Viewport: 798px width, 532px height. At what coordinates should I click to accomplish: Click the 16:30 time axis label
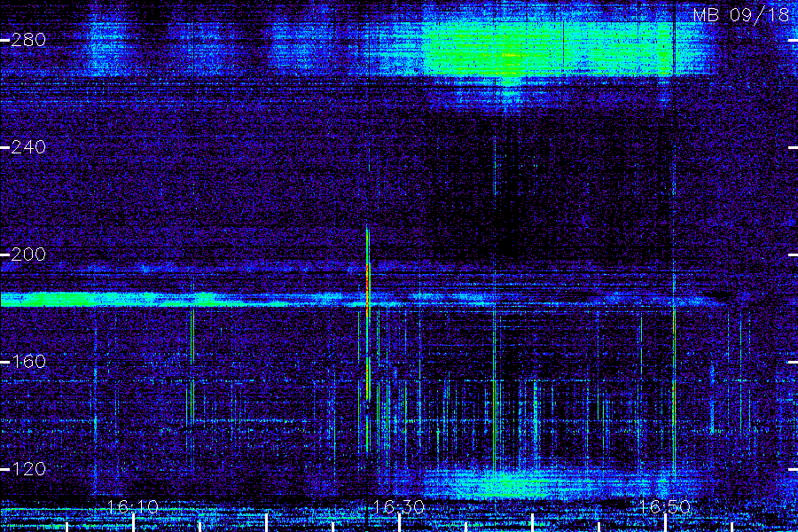(x=398, y=506)
